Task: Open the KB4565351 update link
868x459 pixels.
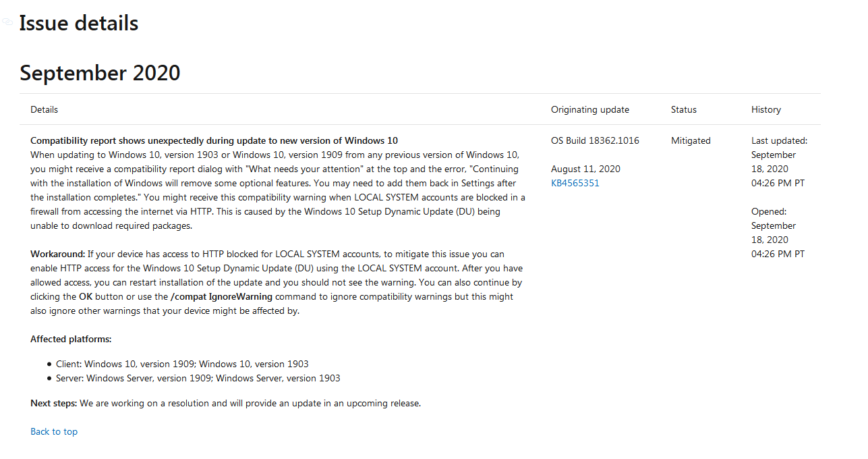Action: click(x=575, y=183)
